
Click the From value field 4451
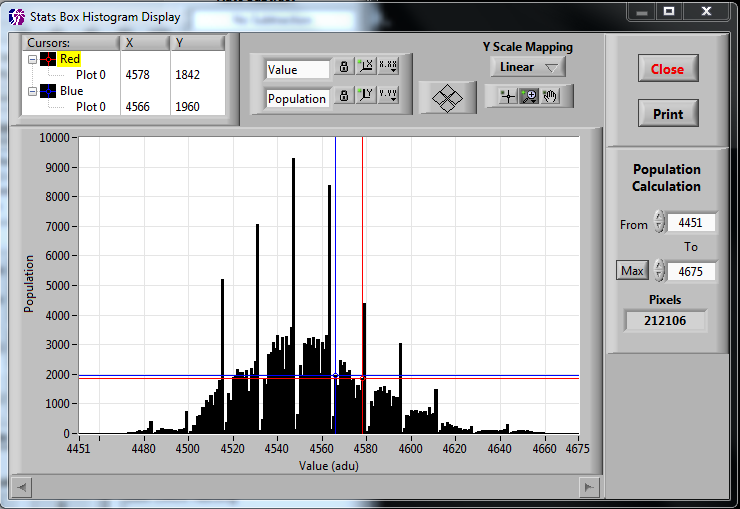point(691,223)
